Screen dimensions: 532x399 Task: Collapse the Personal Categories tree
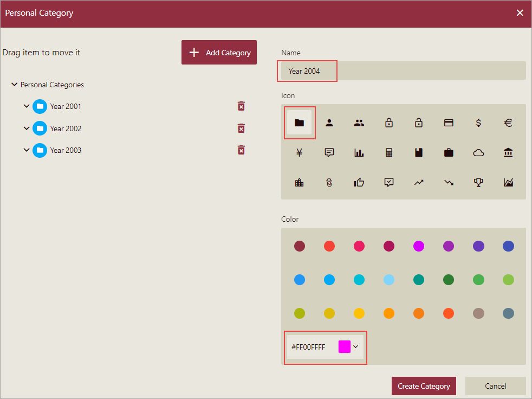click(x=14, y=85)
